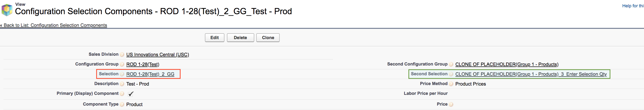
Task: Click the Edit button
Action: tap(214, 37)
